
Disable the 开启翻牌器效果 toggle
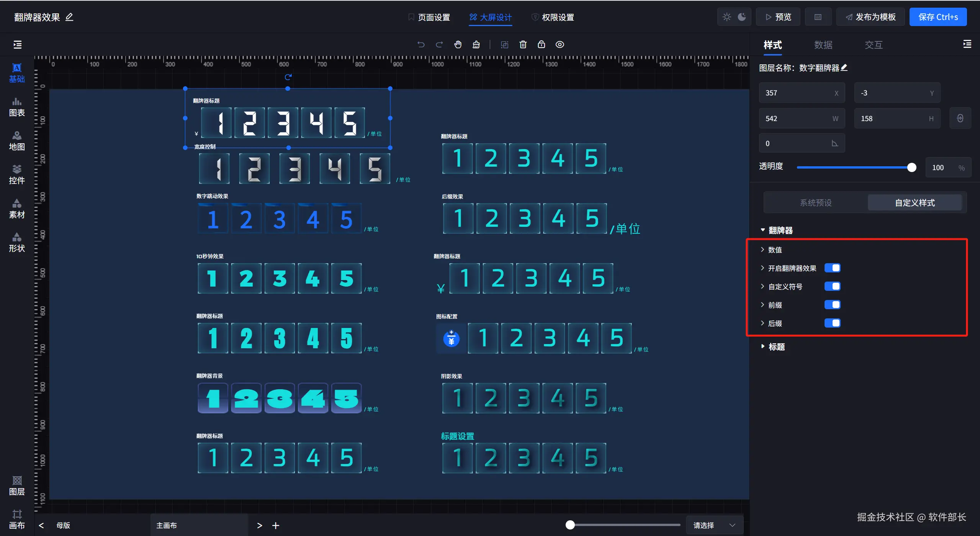(x=832, y=268)
